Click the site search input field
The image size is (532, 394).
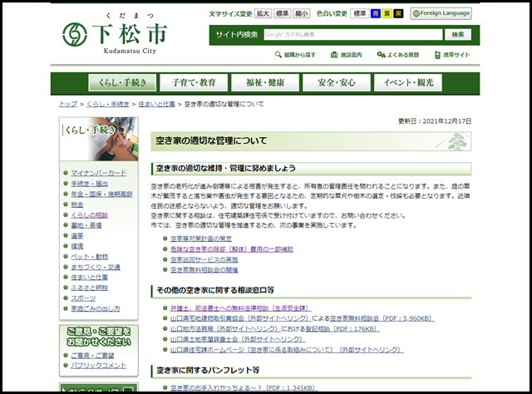click(x=352, y=34)
